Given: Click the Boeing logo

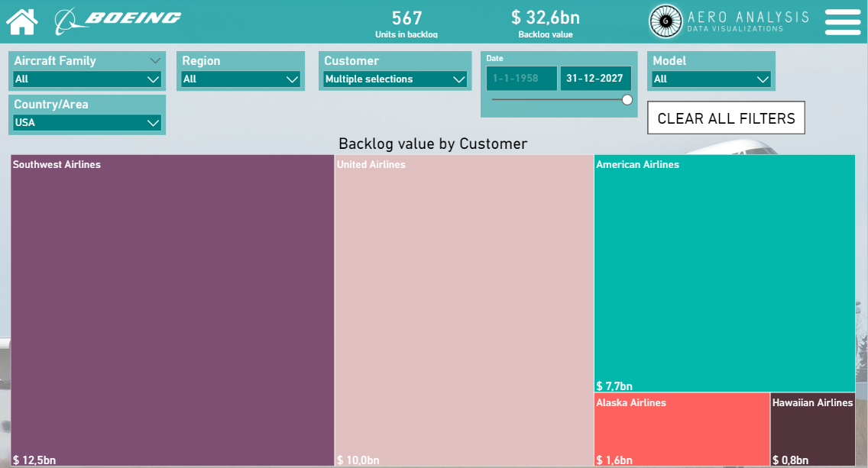Looking at the screenshot, I should click(118, 21).
